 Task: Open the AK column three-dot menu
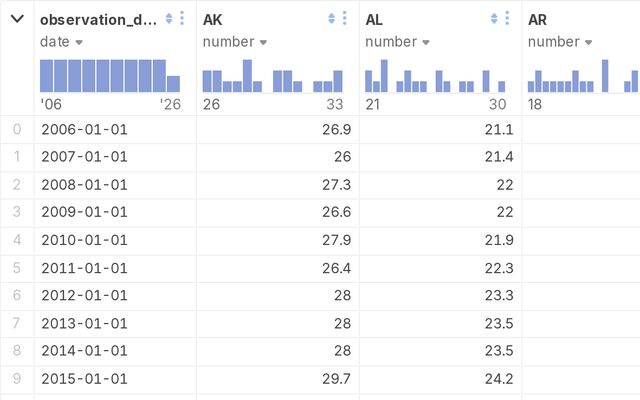tap(345, 19)
